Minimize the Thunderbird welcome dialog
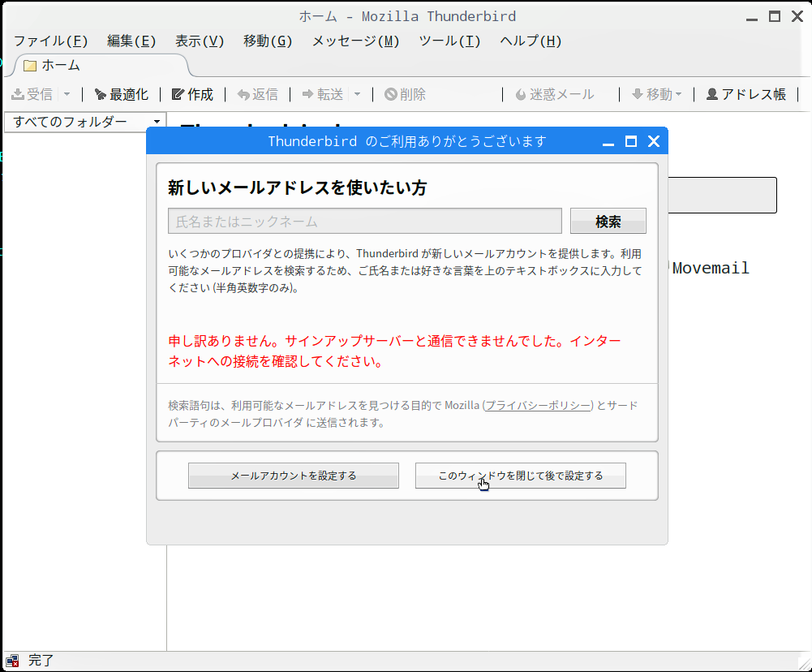 pos(608,143)
